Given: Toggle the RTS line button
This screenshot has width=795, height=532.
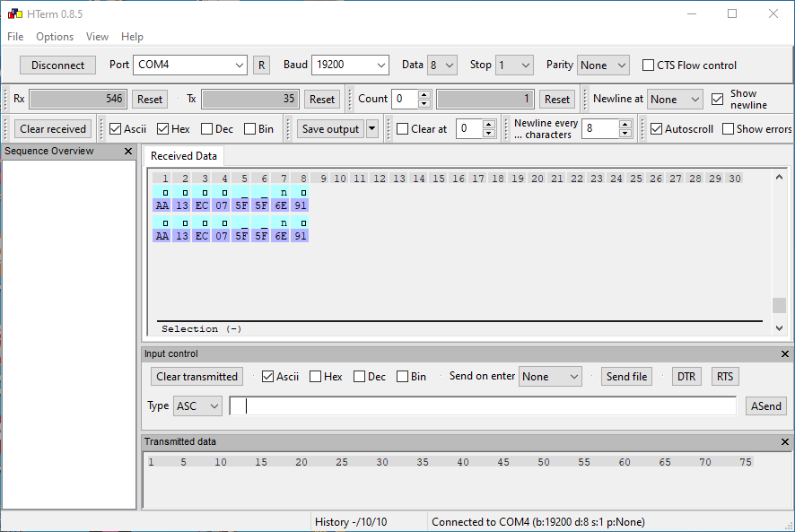Looking at the screenshot, I should tap(724, 377).
